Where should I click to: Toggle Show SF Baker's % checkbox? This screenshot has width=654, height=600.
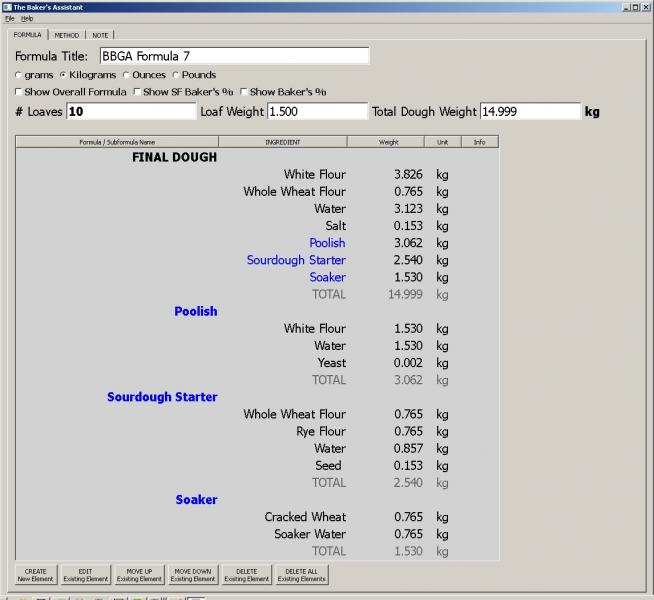137,92
